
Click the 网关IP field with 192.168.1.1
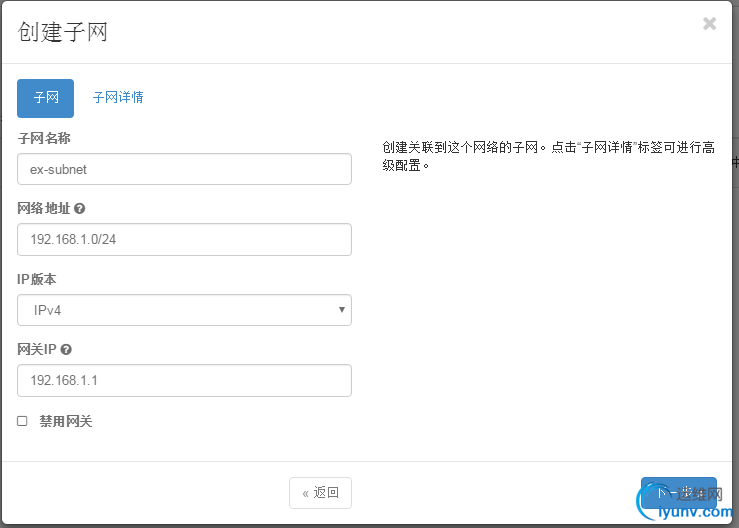click(x=184, y=380)
